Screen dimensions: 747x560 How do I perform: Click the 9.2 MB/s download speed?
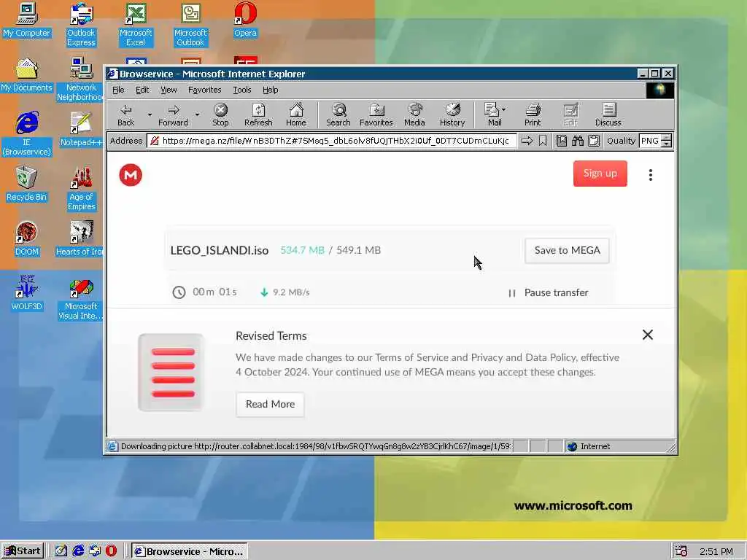[x=291, y=292]
